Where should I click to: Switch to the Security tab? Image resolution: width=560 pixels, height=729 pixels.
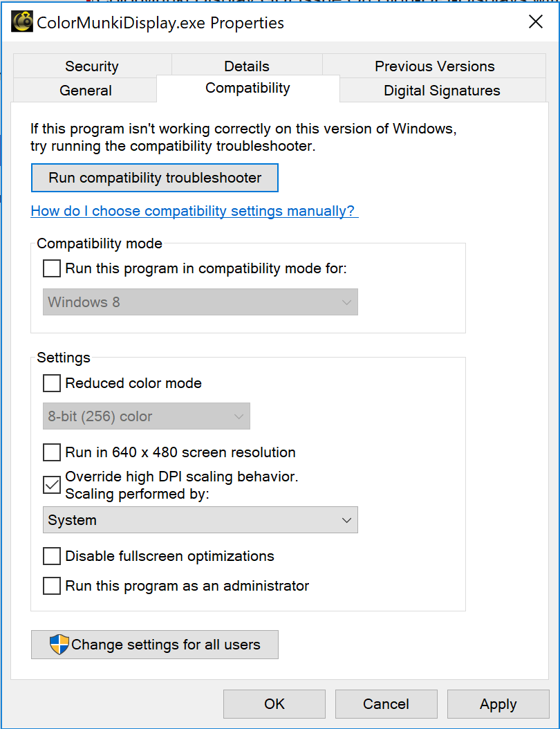point(91,66)
